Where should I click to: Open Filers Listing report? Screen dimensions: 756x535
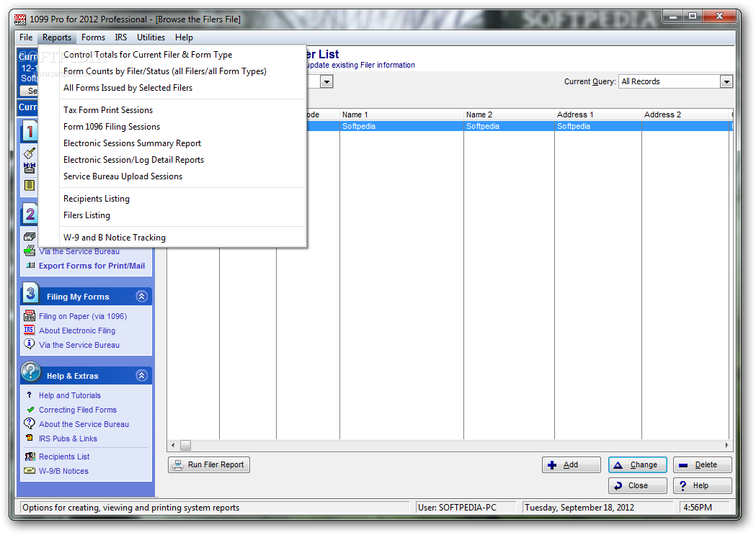coord(172,215)
